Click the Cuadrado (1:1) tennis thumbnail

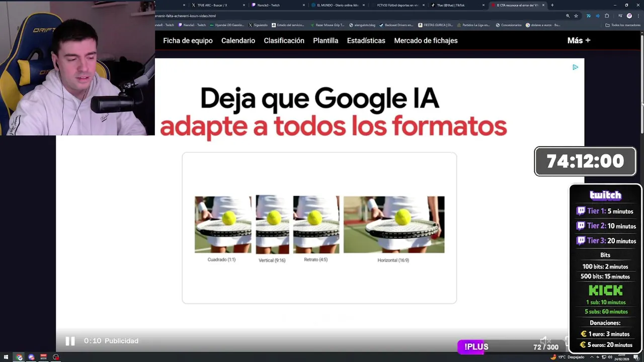click(223, 224)
